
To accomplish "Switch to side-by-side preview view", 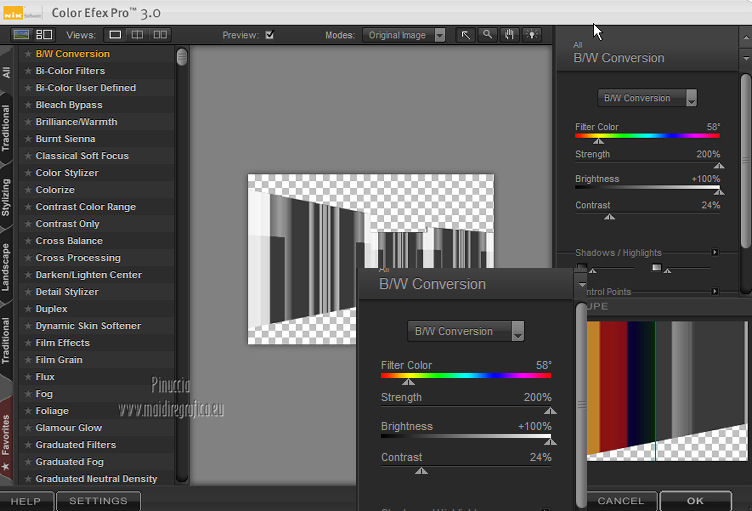I will coord(159,35).
